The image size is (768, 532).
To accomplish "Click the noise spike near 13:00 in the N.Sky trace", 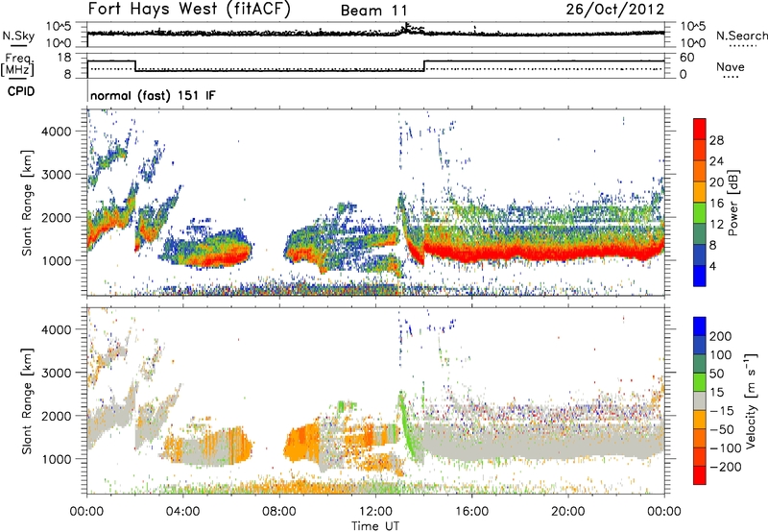I will 406,28.
